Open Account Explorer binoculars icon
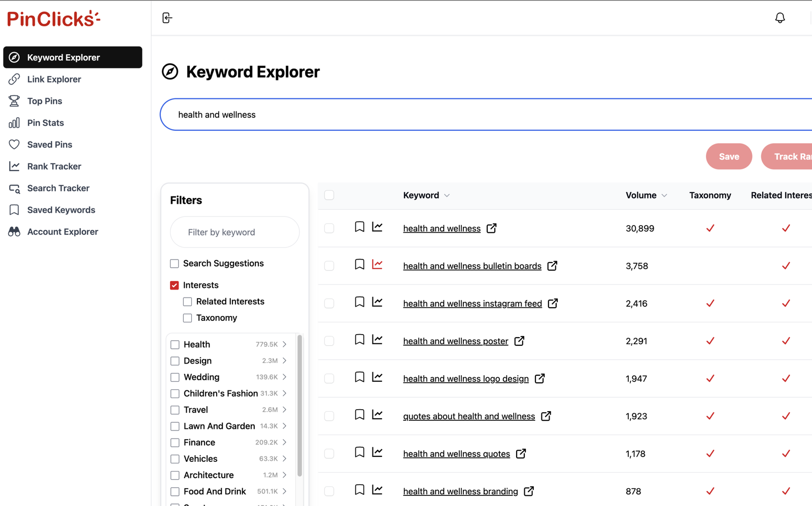812x506 pixels. pyautogui.click(x=15, y=231)
